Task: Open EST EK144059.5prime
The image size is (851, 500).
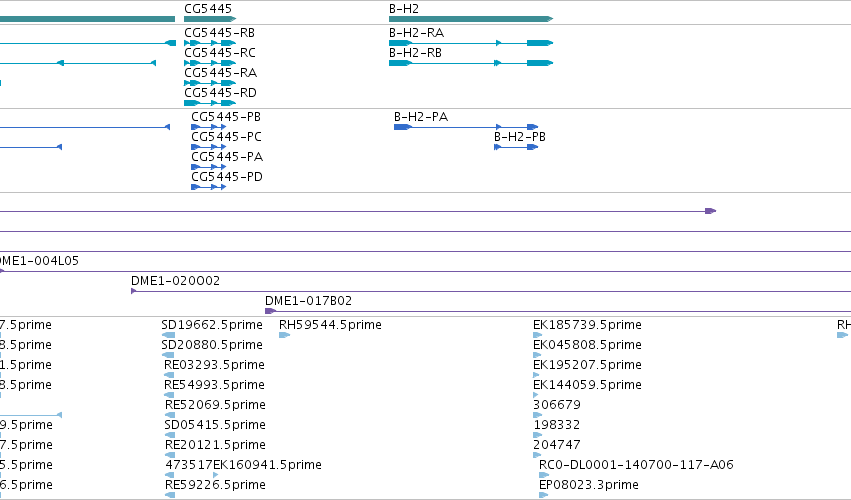Action: pyautogui.click(x=587, y=385)
